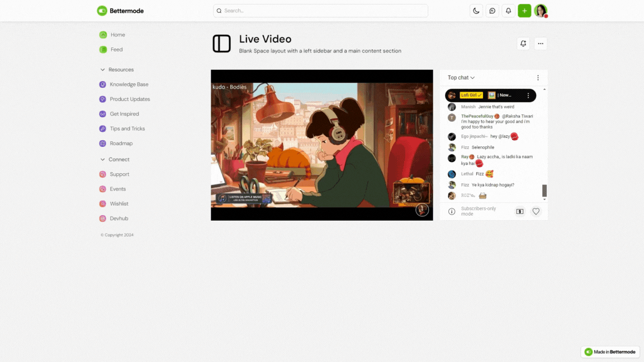The image size is (644, 362).
Task: Open the notifications bell in header
Action: (508, 11)
